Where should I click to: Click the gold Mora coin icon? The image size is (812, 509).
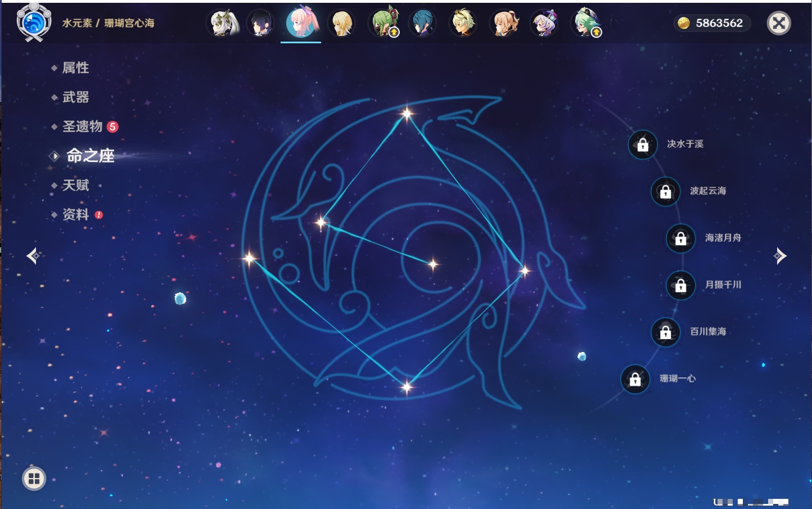pos(683,23)
